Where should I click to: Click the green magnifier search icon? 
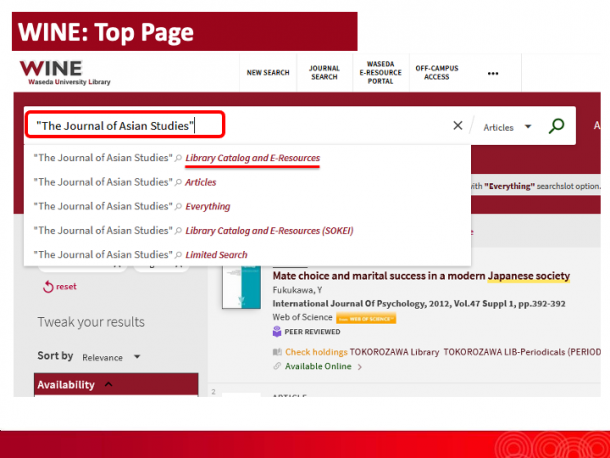(x=556, y=126)
